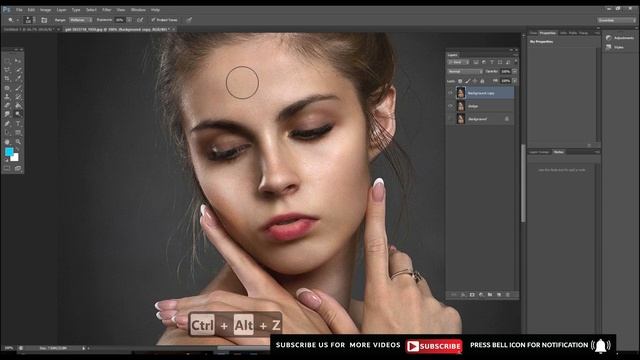
Task: Select the Lasso tool
Action: click(7, 69)
